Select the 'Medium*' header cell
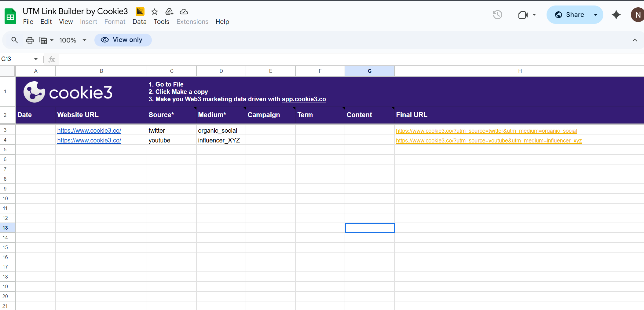 tap(221, 115)
